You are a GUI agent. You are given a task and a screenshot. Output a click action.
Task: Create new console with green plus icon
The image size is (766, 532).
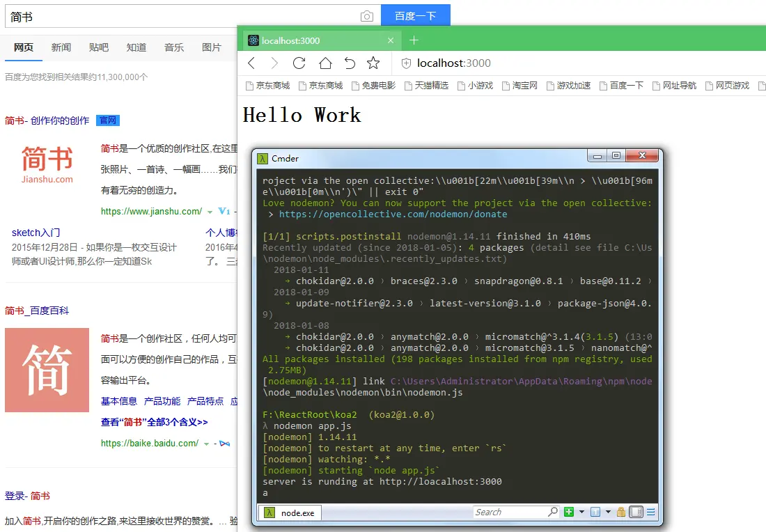569,512
